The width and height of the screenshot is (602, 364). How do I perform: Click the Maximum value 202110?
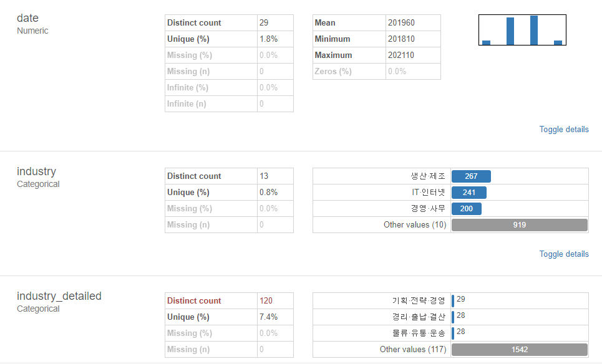pyautogui.click(x=401, y=55)
